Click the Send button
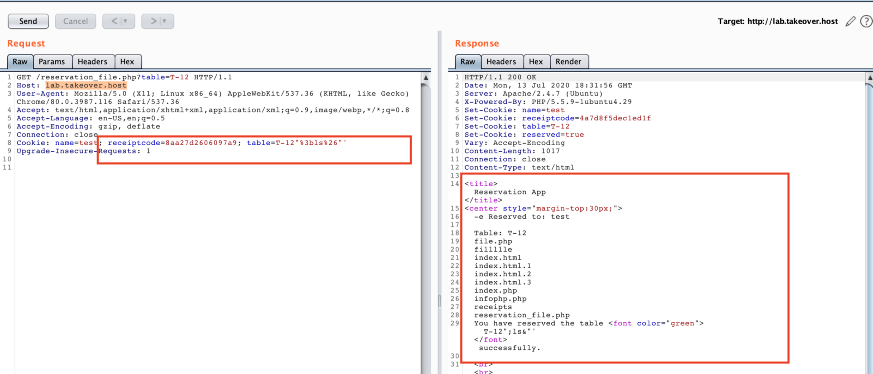Image resolution: width=873 pixels, height=374 pixels. coord(28,21)
